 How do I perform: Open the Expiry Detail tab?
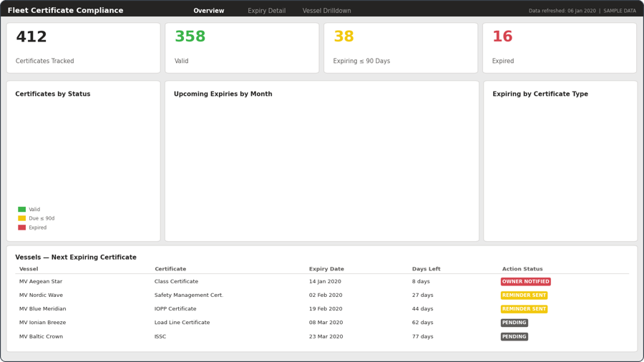pos(267,11)
